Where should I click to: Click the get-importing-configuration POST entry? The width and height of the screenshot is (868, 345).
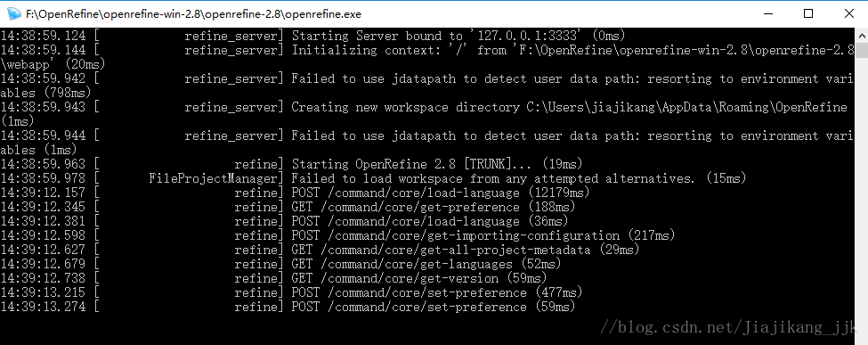tap(337, 235)
